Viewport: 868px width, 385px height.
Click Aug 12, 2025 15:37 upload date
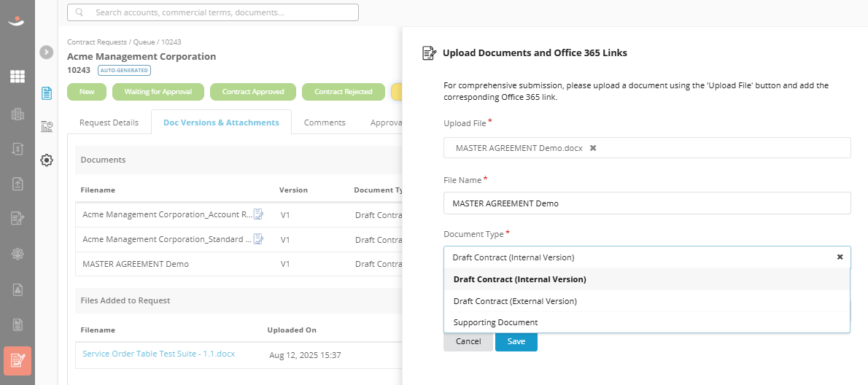[305, 354]
